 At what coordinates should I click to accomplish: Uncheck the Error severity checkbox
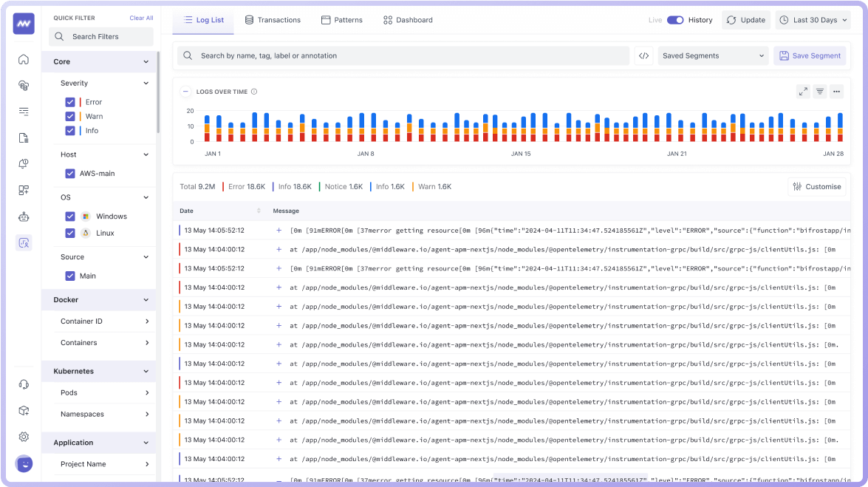pyautogui.click(x=70, y=102)
